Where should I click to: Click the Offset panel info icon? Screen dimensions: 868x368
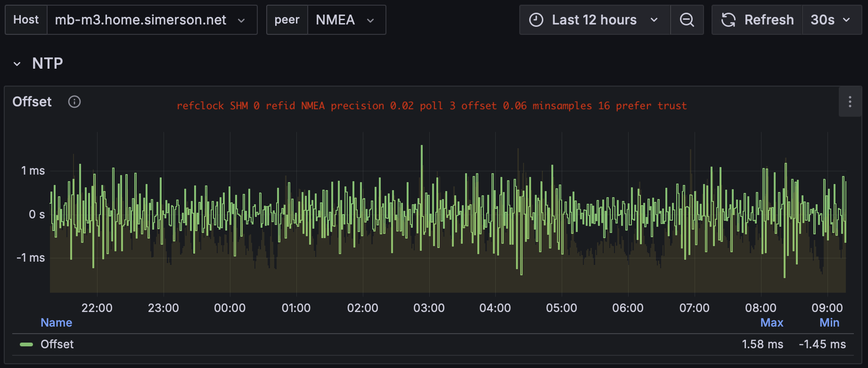click(x=74, y=102)
